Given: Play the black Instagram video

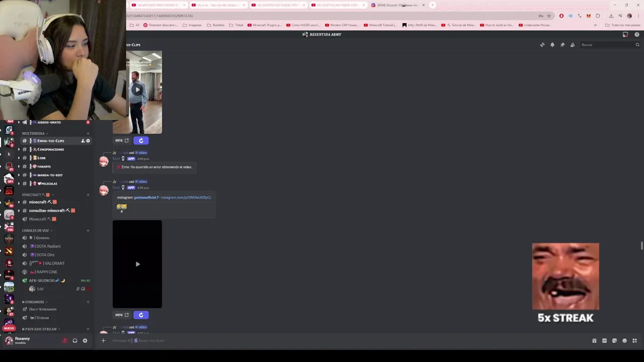Looking at the screenshot, I should click(137, 264).
